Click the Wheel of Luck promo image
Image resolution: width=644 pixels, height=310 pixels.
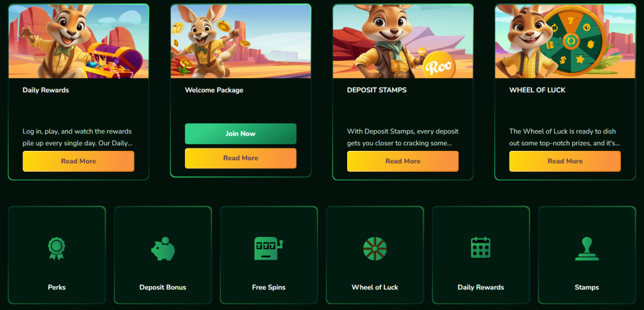pos(565,41)
